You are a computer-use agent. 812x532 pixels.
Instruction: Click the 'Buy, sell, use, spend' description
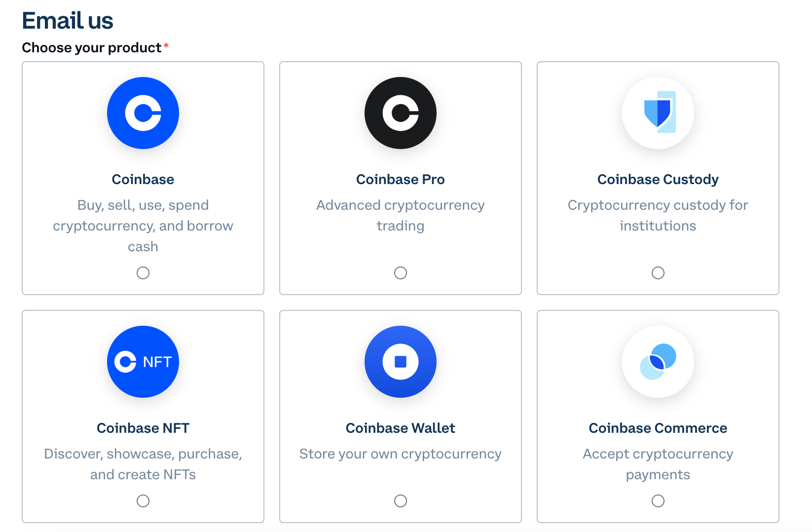click(143, 226)
